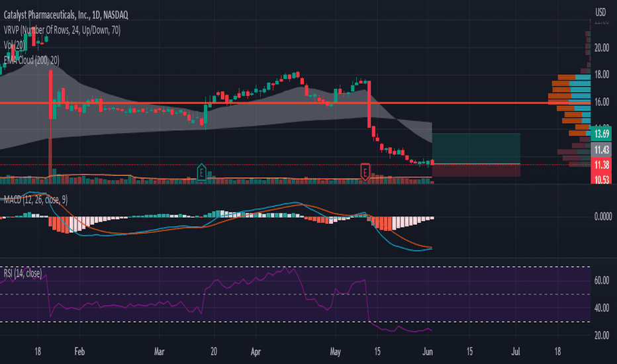Click the green 13.69 target price label
The width and height of the screenshot is (617, 364).
coord(601,134)
